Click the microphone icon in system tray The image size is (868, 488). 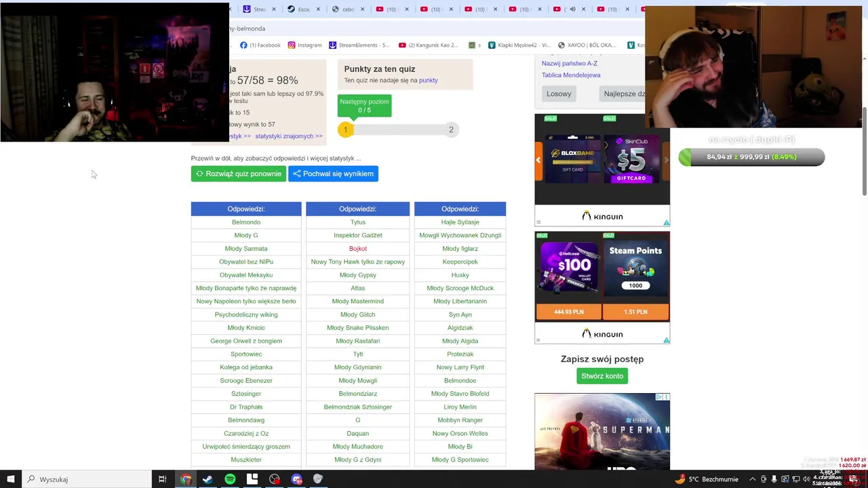click(x=774, y=479)
